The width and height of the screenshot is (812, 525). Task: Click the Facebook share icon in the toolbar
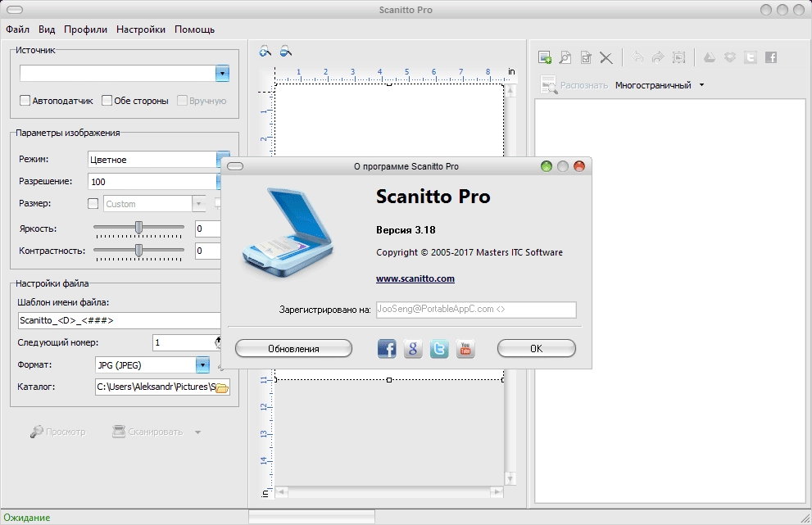pyautogui.click(x=771, y=57)
